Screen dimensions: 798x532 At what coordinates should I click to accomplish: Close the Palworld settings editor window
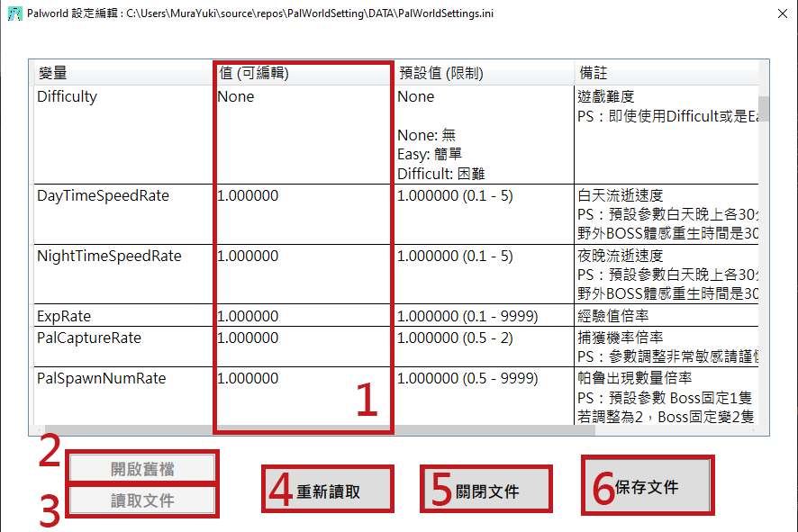pyautogui.click(x=782, y=14)
